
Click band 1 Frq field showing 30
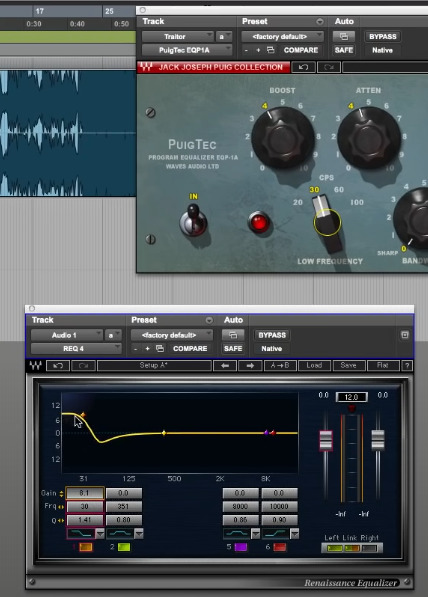point(85,506)
